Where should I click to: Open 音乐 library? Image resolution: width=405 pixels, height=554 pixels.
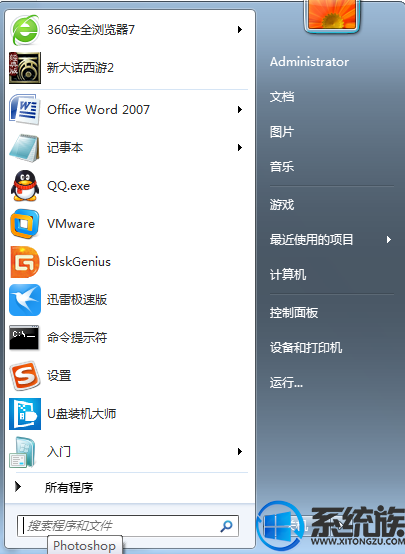click(x=282, y=166)
